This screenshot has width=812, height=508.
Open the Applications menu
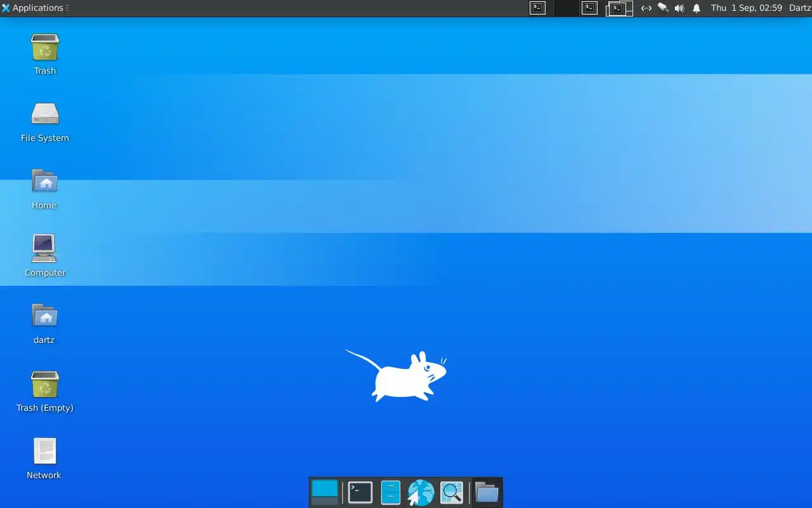[x=32, y=8]
